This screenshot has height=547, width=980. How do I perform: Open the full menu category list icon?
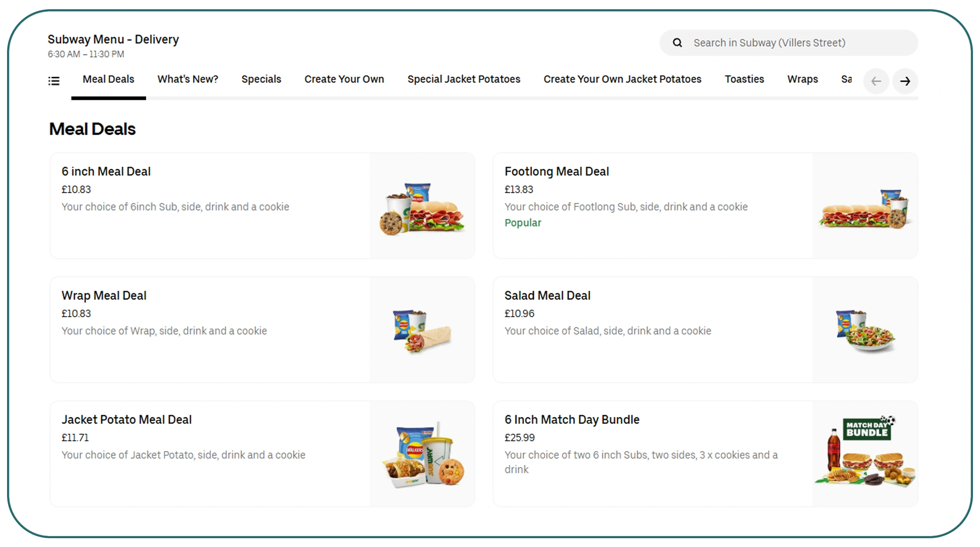(x=54, y=81)
